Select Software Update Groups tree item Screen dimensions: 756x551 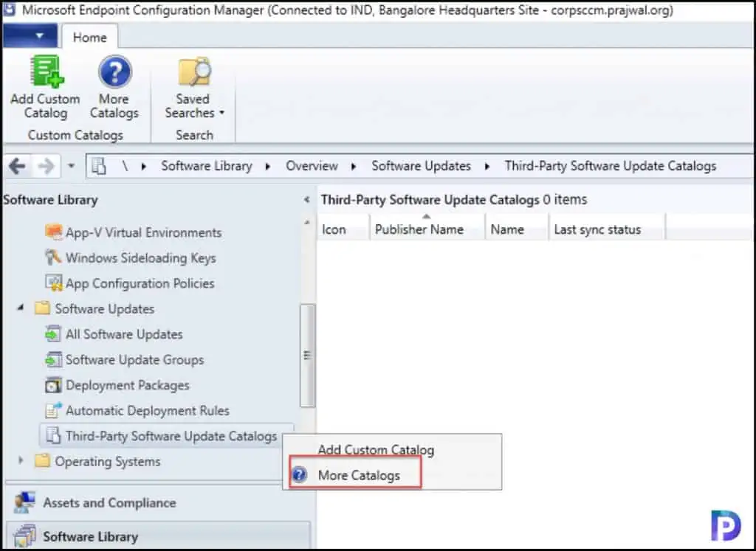[134, 360]
